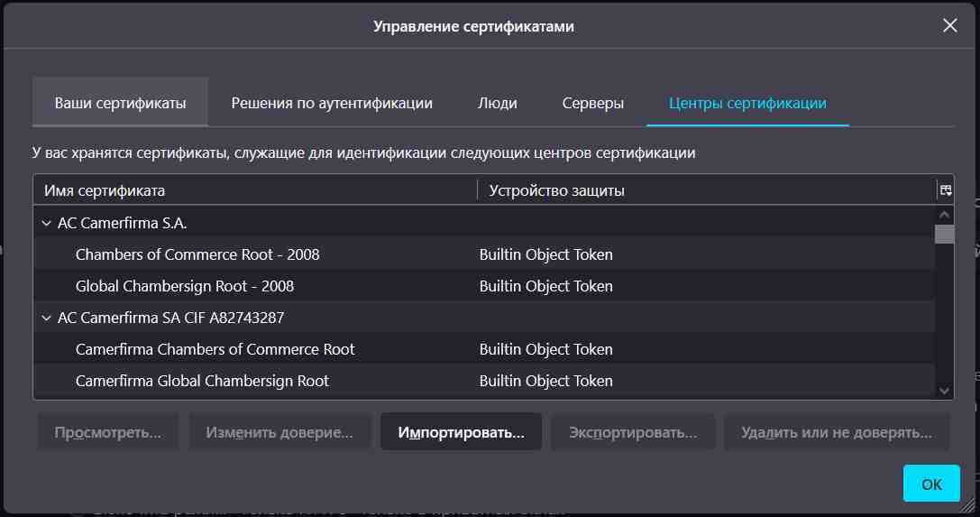Collapse the AC Camerfirma SA CIF A82743287 group
The image size is (980, 517).
pyautogui.click(x=46, y=318)
